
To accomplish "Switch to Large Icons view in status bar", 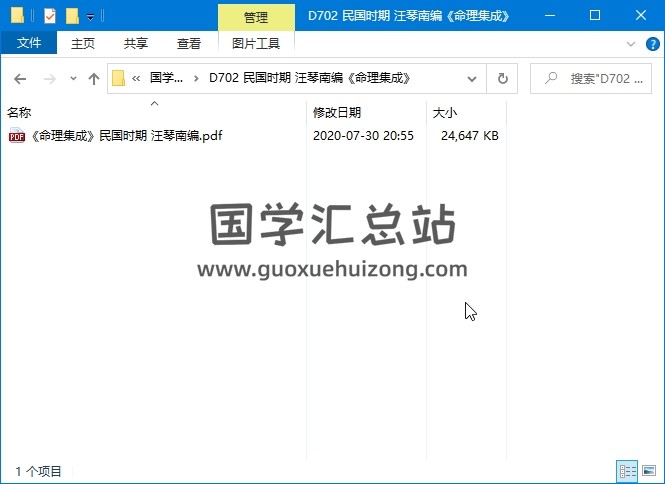I will coord(649,470).
